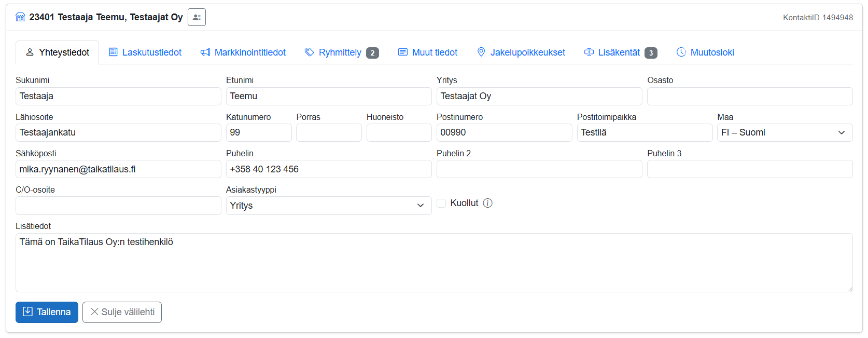This screenshot has height=338, width=868.
Task: Select the Yhteystiedot tab
Action: (58, 52)
